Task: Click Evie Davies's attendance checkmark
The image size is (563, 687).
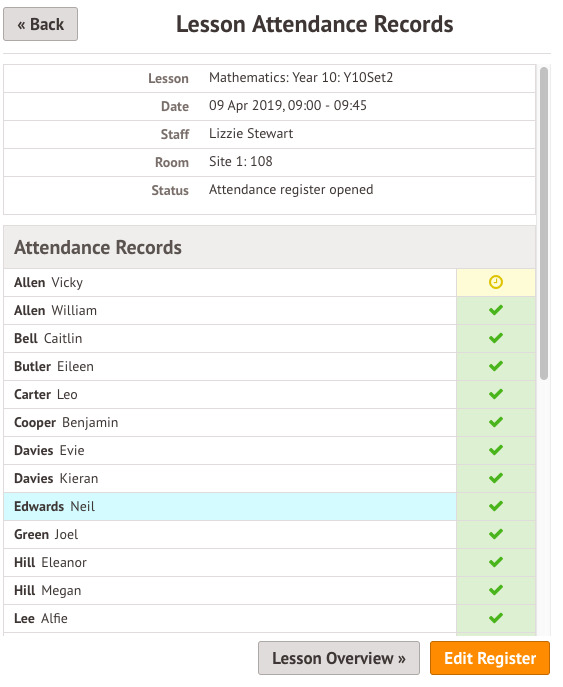Action: click(x=496, y=450)
